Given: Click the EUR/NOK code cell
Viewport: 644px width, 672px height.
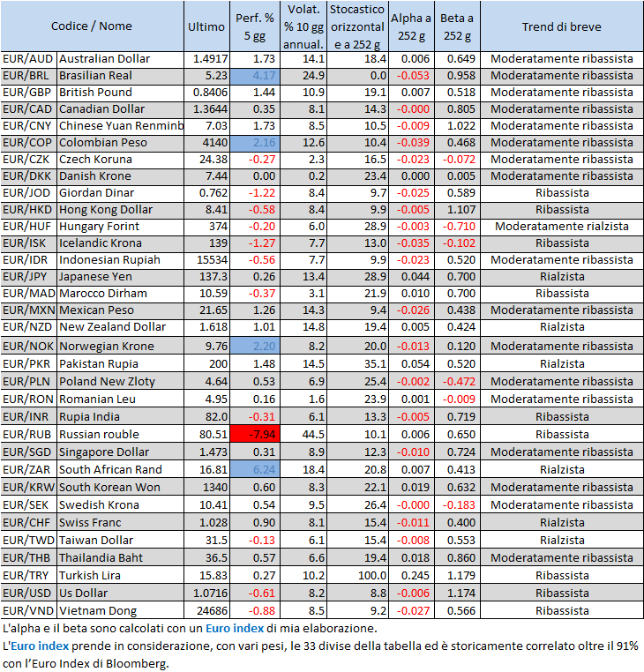Looking at the screenshot, I should click(29, 346).
